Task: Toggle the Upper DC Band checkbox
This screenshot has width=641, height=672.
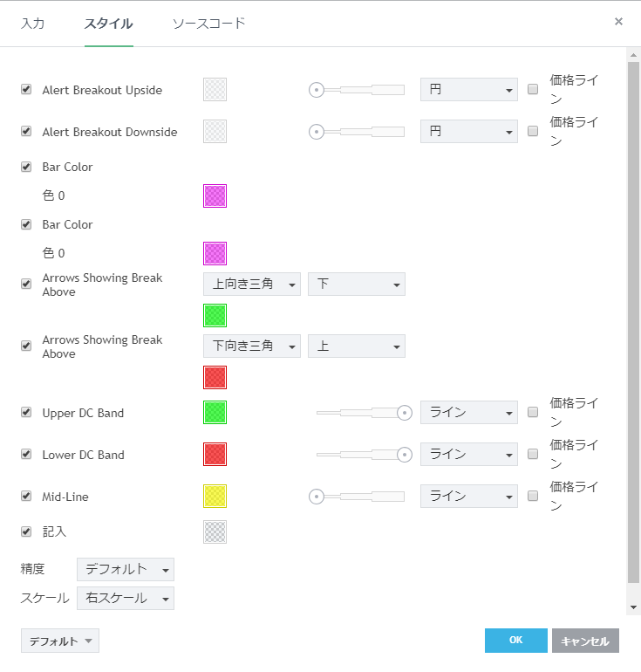Action: (26, 412)
